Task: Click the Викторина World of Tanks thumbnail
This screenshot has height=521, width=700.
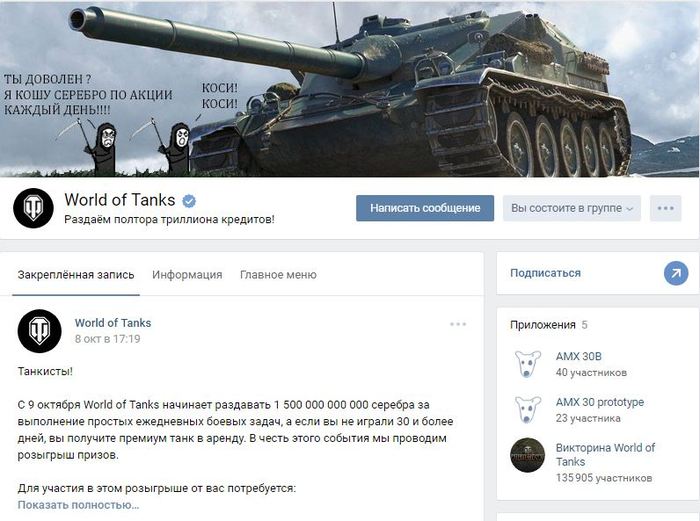Action: click(x=527, y=455)
